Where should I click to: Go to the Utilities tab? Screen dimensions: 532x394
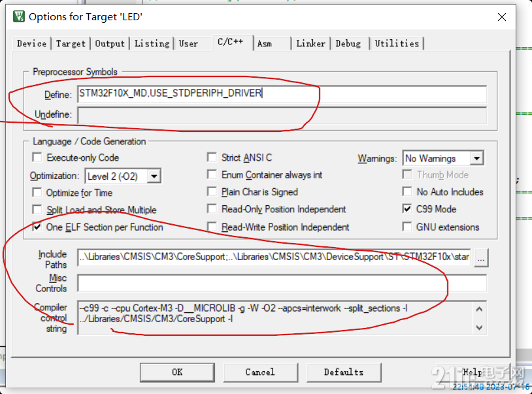coord(397,44)
